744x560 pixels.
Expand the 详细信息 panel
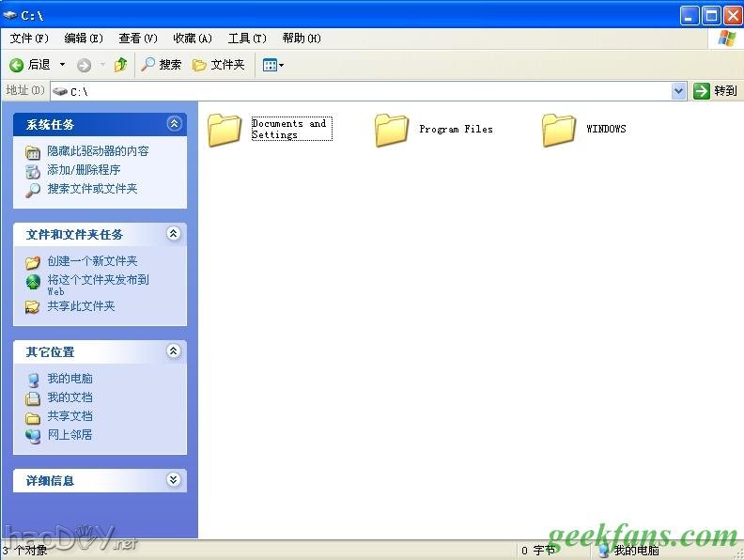174,480
